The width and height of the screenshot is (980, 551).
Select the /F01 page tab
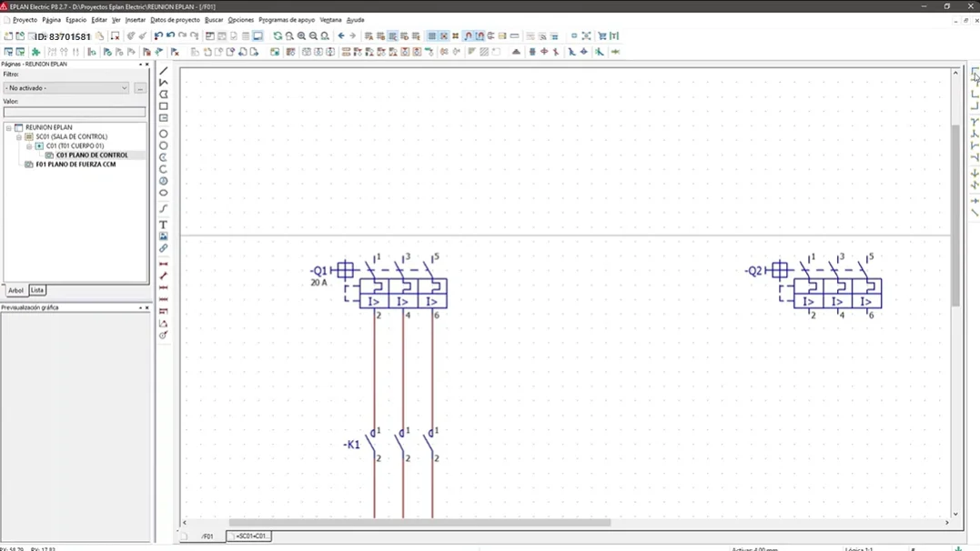pos(207,536)
